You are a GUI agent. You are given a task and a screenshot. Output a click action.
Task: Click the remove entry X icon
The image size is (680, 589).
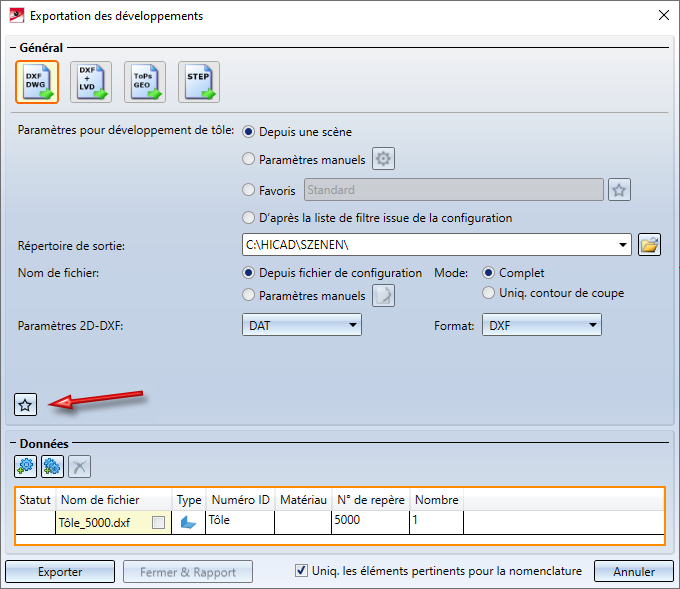tap(79, 467)
